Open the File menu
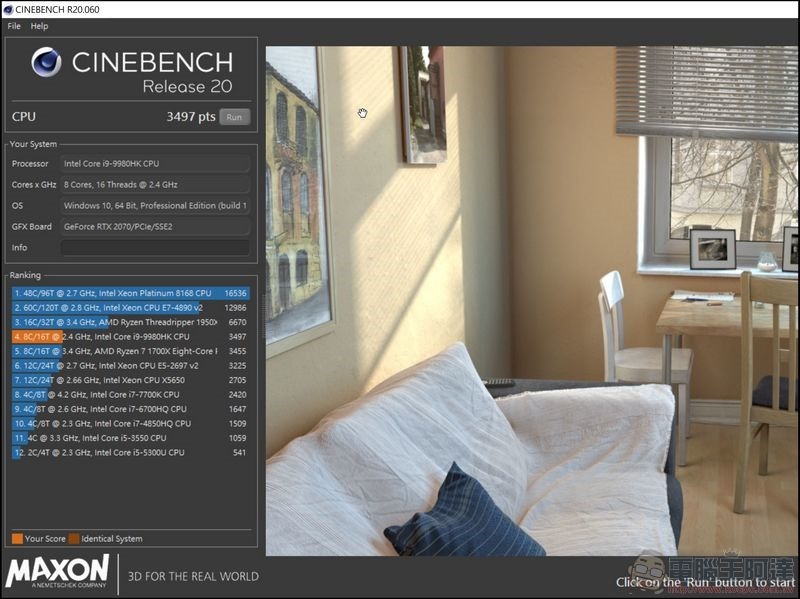 coord(14,26)
